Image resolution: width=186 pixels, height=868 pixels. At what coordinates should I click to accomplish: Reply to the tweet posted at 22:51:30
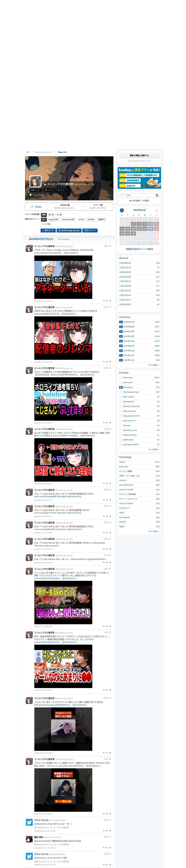tap(104, 301)
